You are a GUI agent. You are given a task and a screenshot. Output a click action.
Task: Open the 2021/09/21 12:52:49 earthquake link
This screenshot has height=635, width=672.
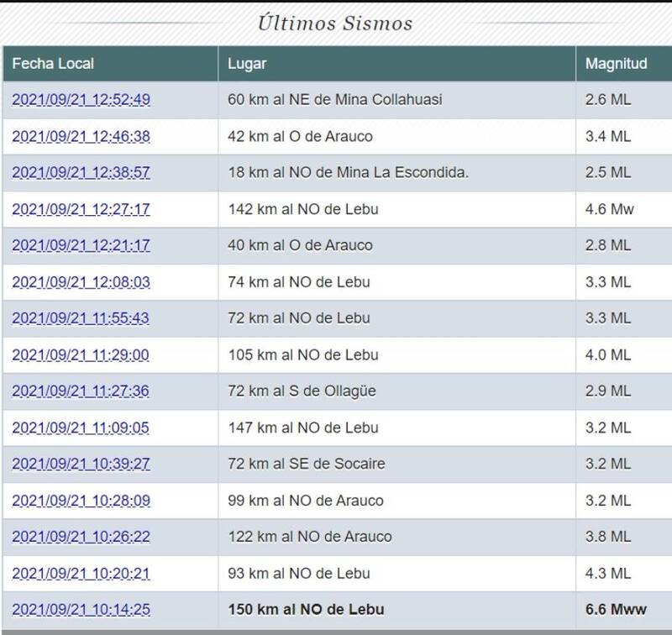click(81, 100)
